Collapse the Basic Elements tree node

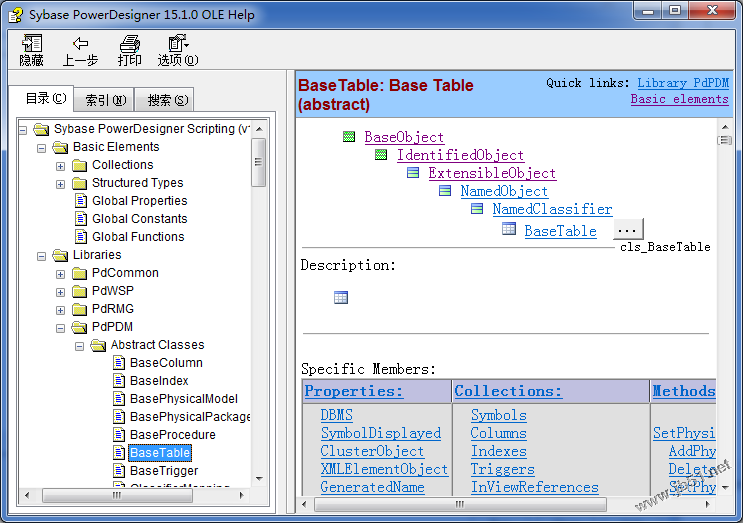42,148
